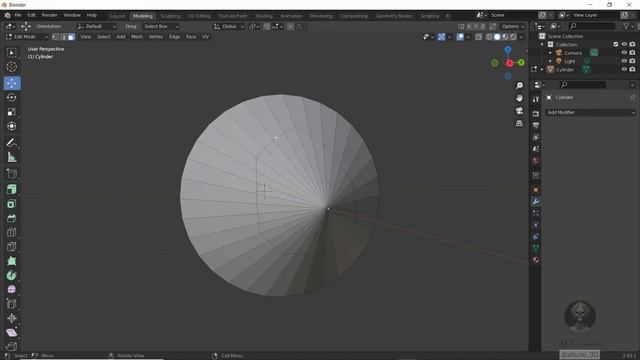Open Material properties tab icon
The image size is (640, 360).
536,260
